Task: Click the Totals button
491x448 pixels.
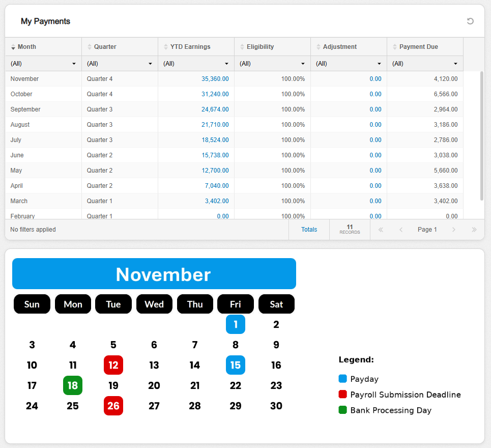Action: [309, 230]
